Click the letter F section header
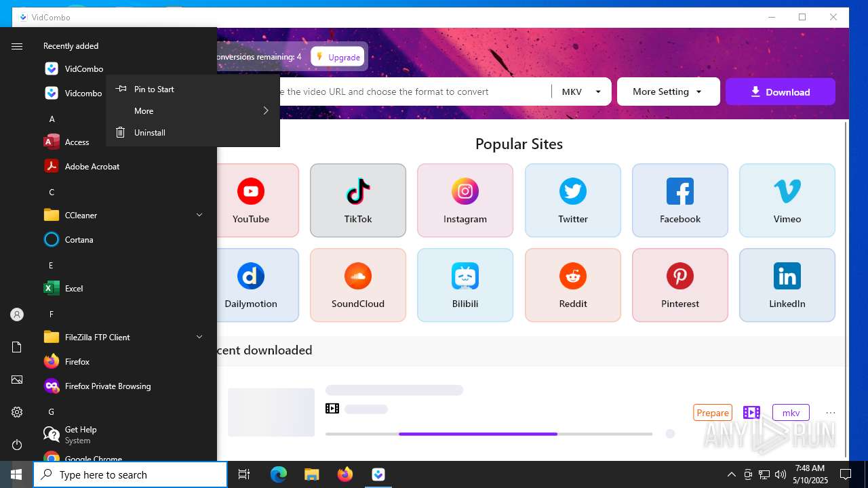The width and height of the screenshot is (868, 488). tap(52, 314)
